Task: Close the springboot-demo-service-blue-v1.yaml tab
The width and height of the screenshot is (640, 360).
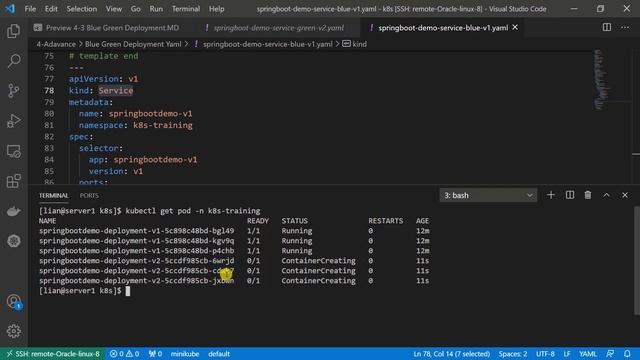Action: coord(515,27)
